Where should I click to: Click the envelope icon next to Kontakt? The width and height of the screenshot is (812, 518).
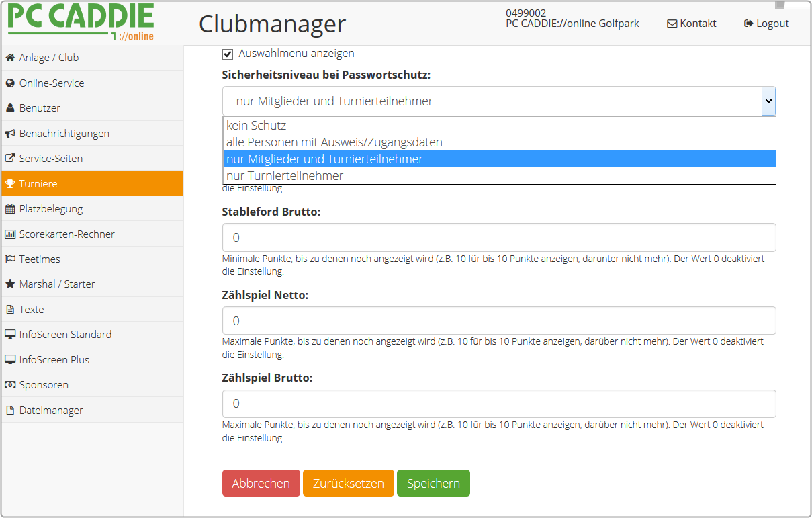[x=672, y=24]
